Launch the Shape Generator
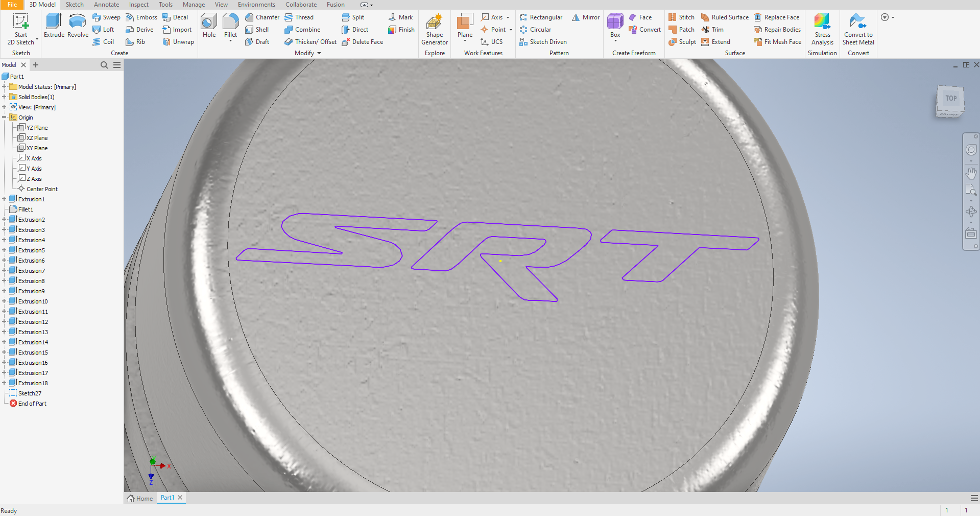Viewport: 980px width, 516px height. 435,30
